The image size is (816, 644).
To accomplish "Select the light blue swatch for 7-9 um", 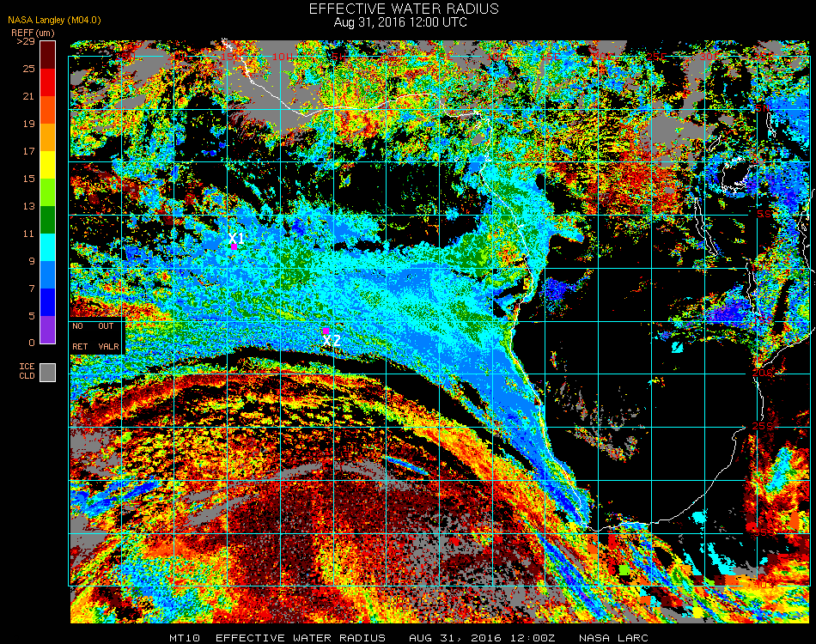I will 47,275.
